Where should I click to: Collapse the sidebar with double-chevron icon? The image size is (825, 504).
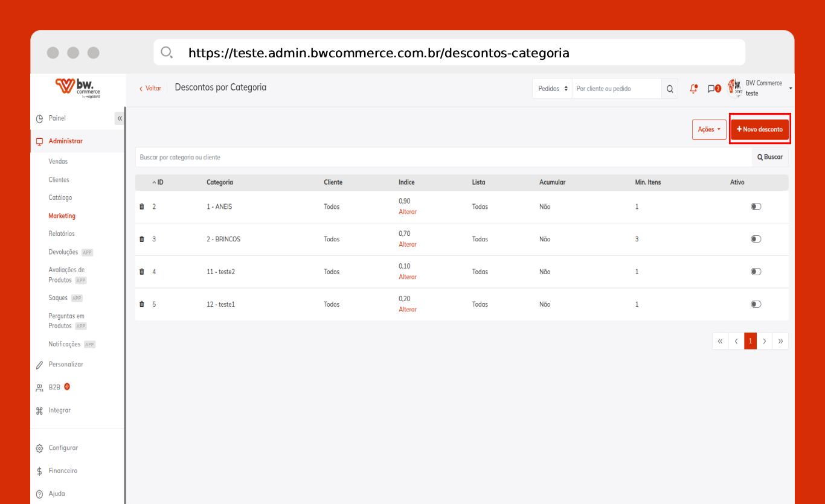(x=120, y=118)
